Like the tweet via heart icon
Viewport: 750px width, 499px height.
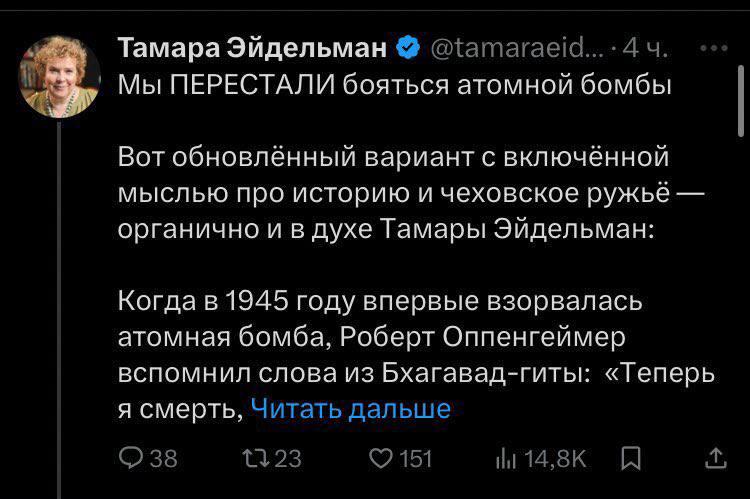[381, 458]
